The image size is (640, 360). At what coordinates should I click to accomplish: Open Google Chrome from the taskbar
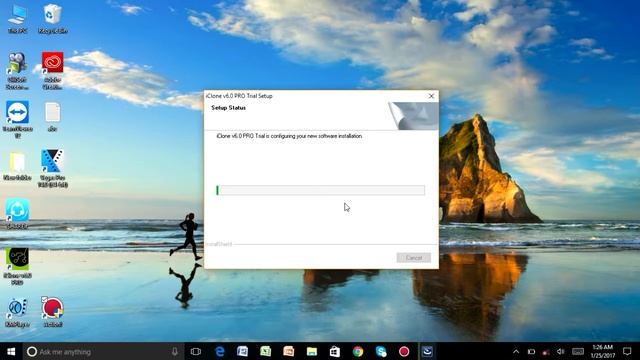coord(358,351)
